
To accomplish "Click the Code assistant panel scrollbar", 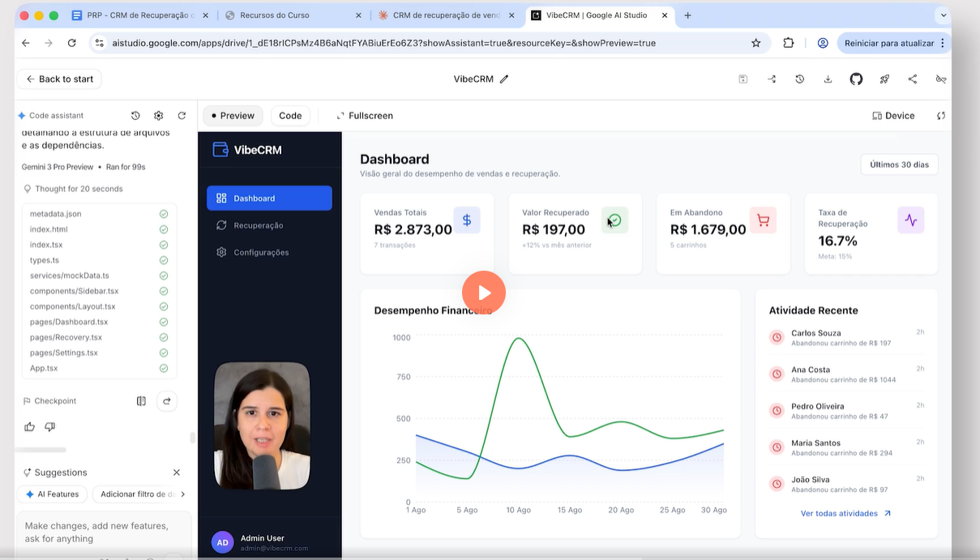I will click(x=192, y=438).
